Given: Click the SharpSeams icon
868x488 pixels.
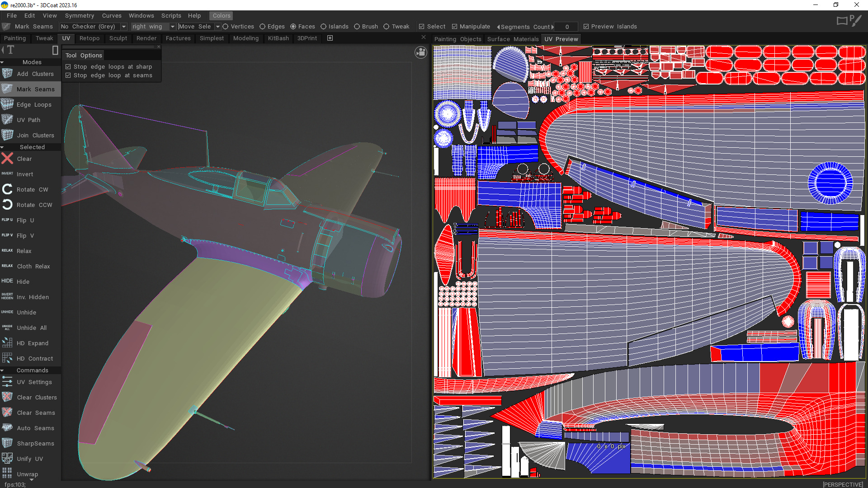Looking at the screenshot, I should pyautogui.click(x=7, y=443).
